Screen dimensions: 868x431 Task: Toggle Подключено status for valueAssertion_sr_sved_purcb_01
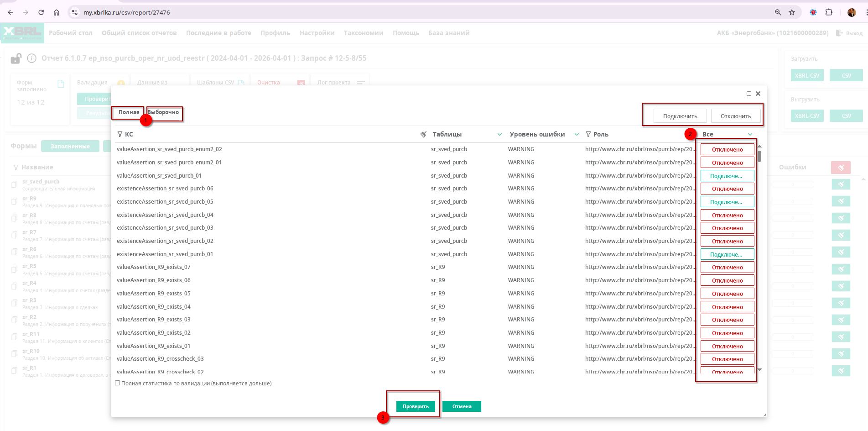727,176
